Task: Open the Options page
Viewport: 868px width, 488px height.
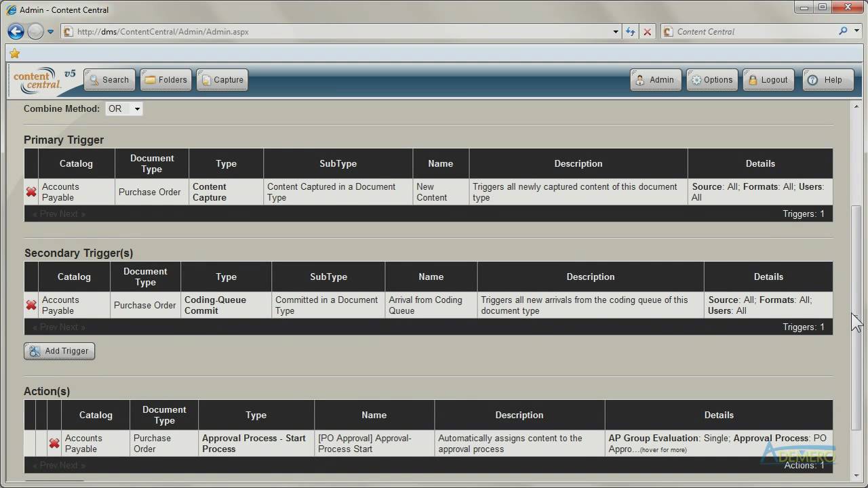Action: click(x=711, y=80)
